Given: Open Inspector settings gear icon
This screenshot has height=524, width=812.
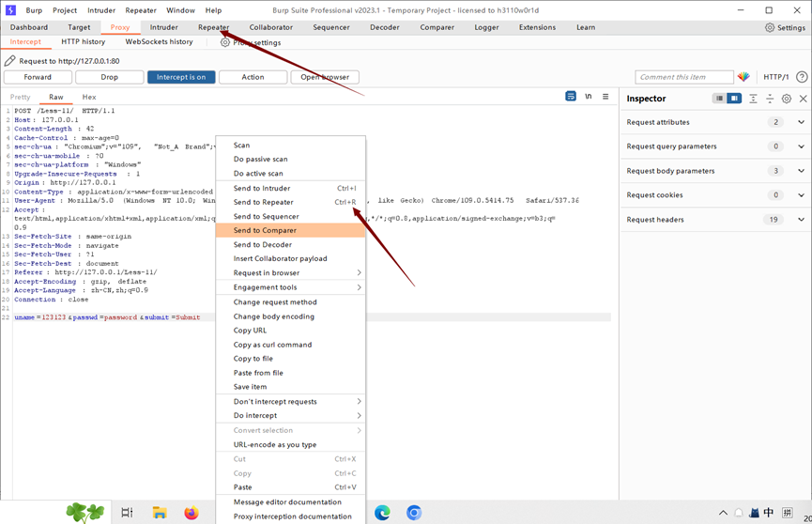Looking at the screenshot, I should click(x=787, y=99).
